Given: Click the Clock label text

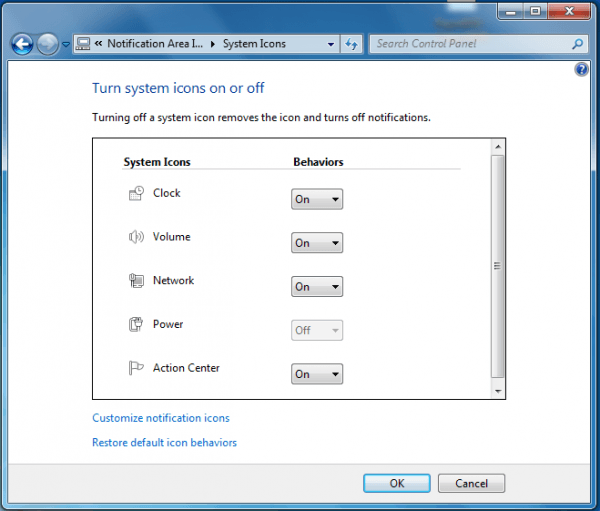Looking at the screenshot, I should [166, 193].
